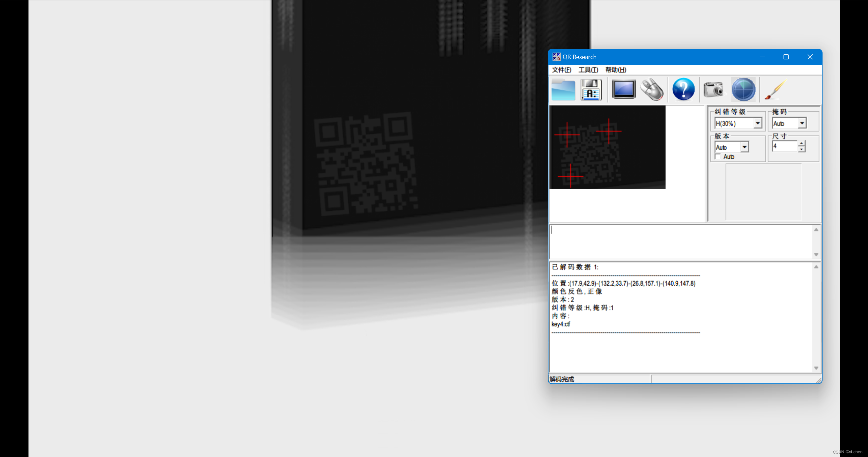Increase 尺寸 value with the up stepper
This screenshot has width=868, height=457.
tap(801, 143)
